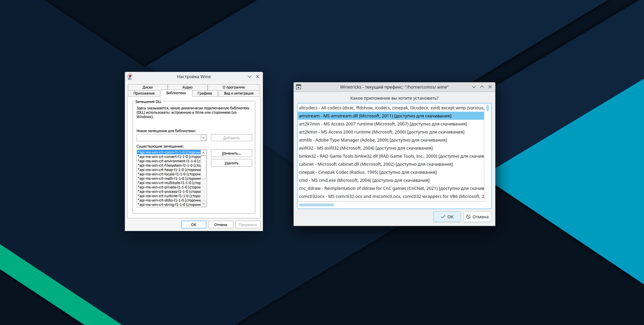Select cnc_ddraw - Reimplentation of ddraw row
This screenshot has width=644, height=325.
391,188
